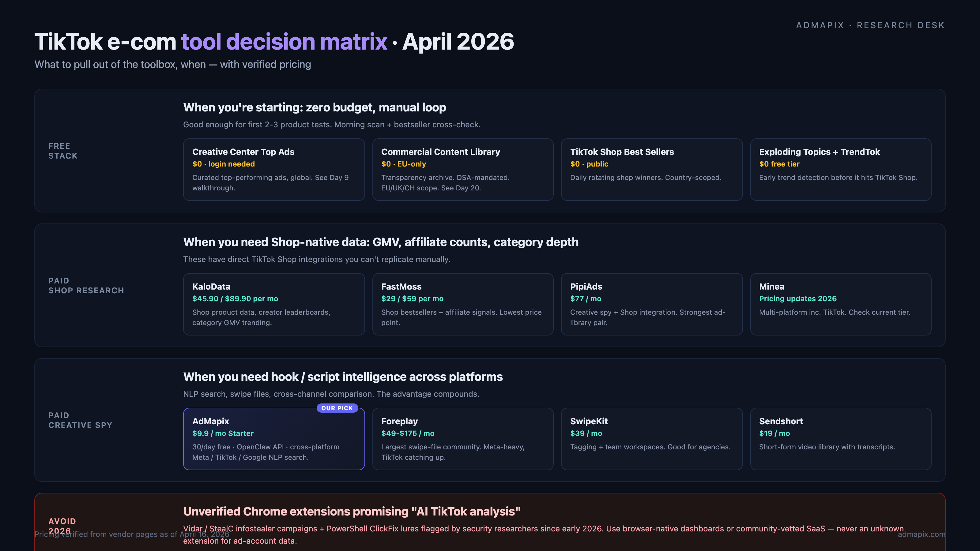The height and width of the screenshot is (551, 980).
Task: Open the SwipeKit card
Action: point(651,439)
